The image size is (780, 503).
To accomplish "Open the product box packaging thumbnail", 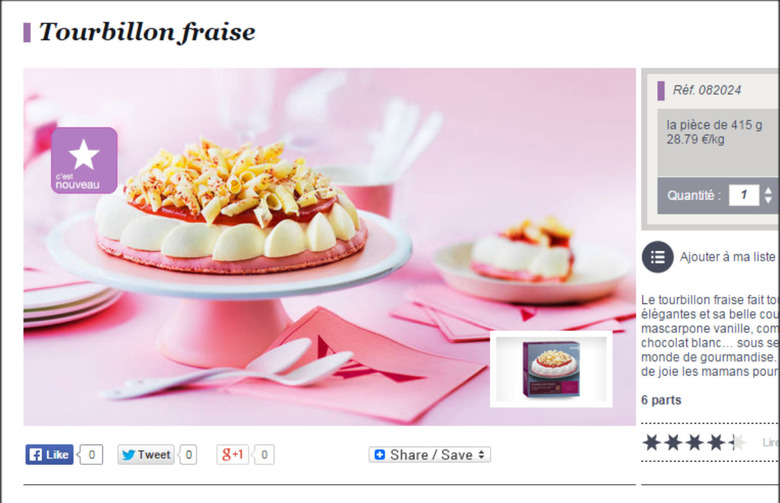I will (x=551, y=369).
